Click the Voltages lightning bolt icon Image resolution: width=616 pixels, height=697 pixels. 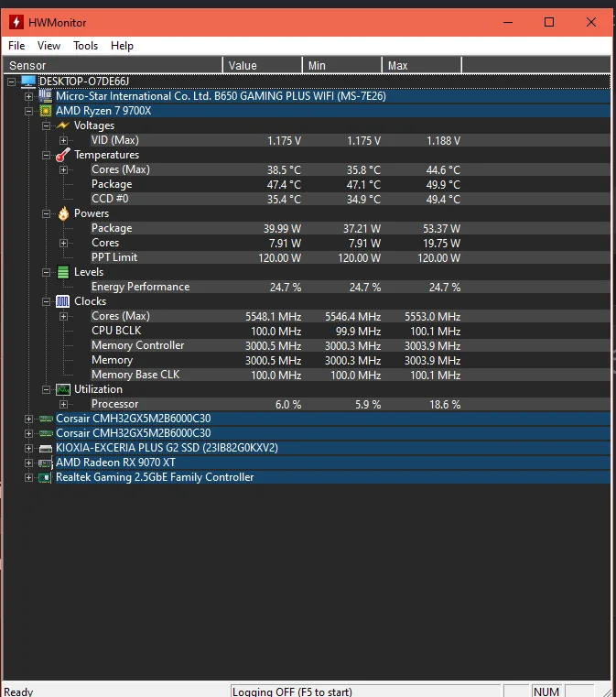click(x=63, y=125)
